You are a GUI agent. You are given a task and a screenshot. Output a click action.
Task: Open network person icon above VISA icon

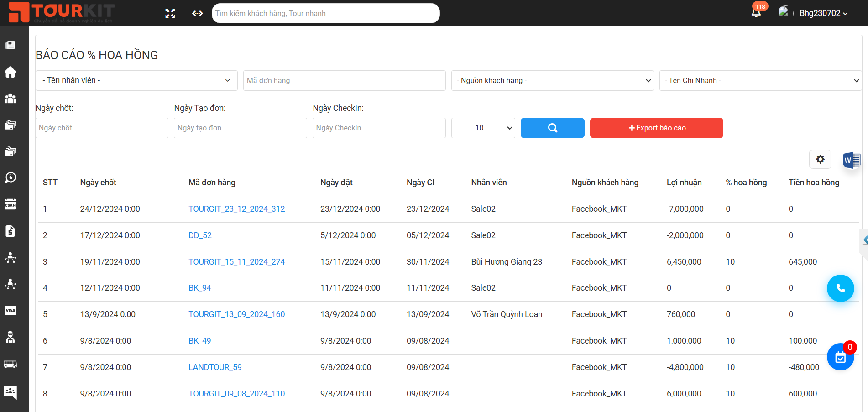10,284
